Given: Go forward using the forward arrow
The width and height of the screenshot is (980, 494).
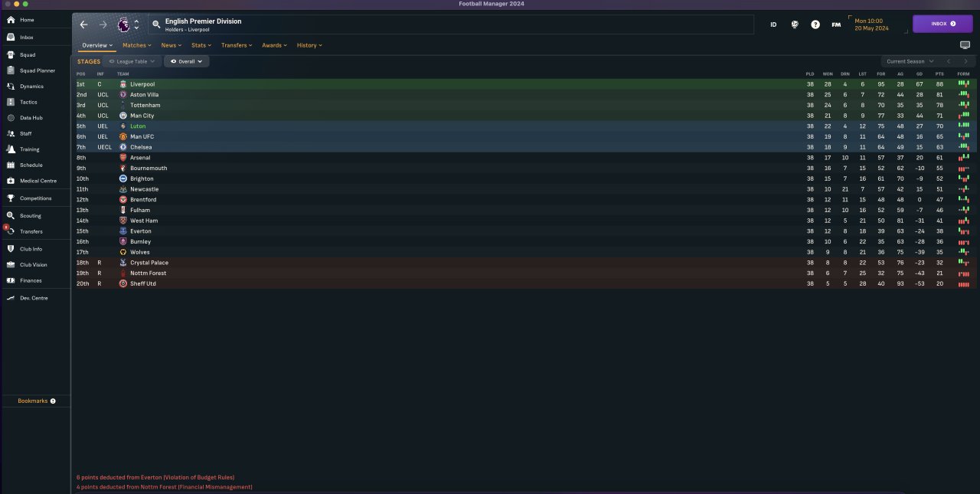Looking at the screenshot, I should [x=103, y=25].
